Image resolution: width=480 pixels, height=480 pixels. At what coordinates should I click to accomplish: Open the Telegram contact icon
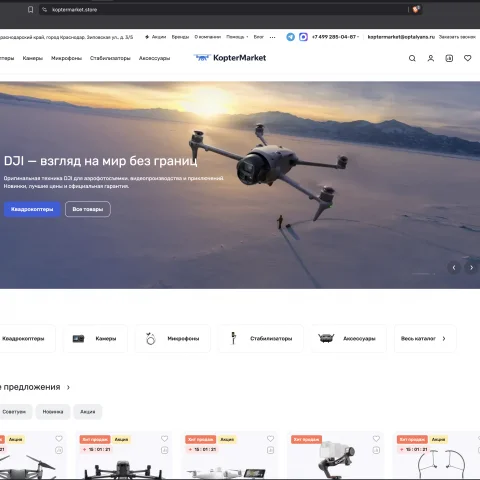pos(290,37)
